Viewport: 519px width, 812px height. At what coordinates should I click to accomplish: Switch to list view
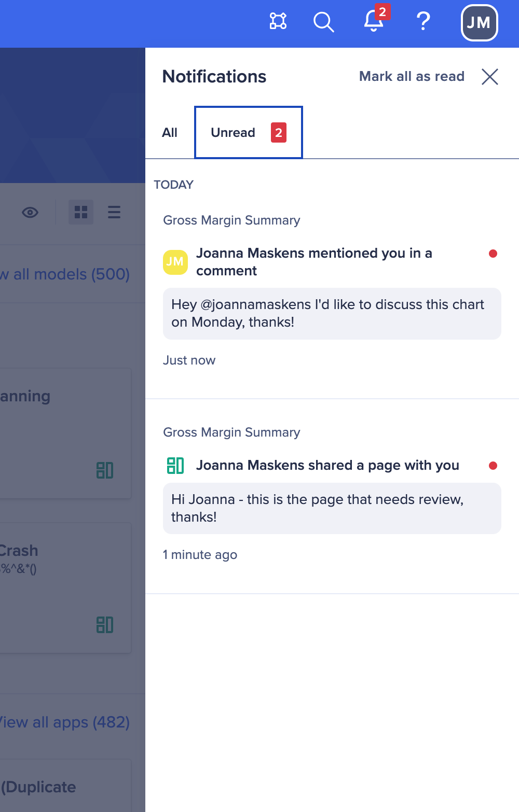coord(114,212)
